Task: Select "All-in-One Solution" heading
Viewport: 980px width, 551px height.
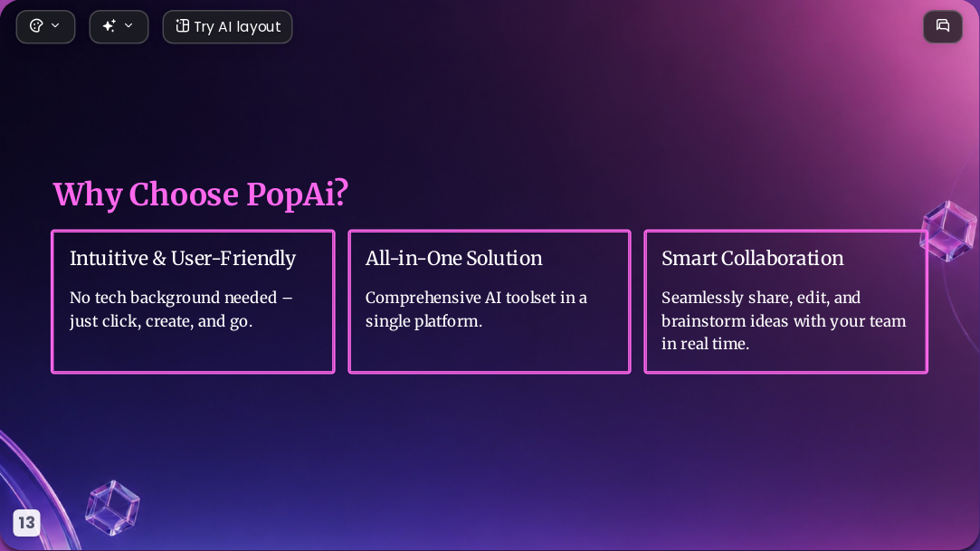Action: coord(453,258)
